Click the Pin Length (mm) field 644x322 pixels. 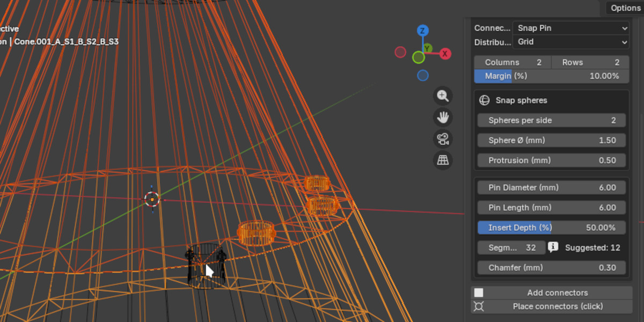click(552, 208)
